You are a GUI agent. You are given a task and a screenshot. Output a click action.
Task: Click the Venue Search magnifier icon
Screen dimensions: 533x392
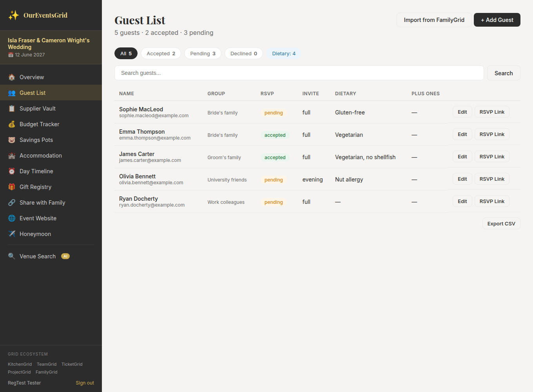pyautogui.click(x=12, y=256)
